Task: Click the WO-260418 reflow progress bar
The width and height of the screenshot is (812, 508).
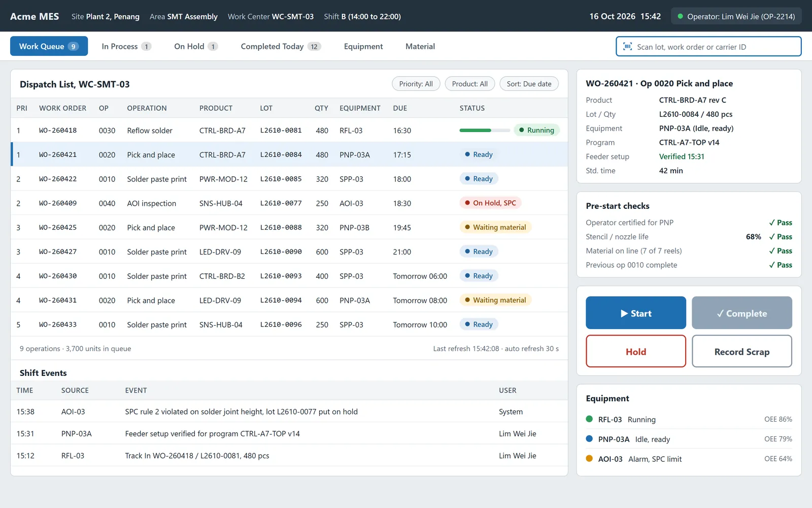Action: pos(485,130)
